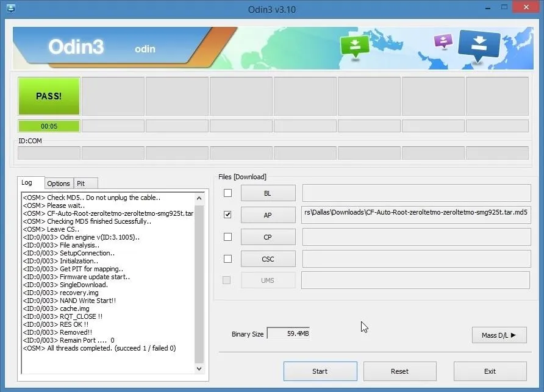Click log line 'RES OK !!'
Screen dimensions: 544x392
coord(56,324)
